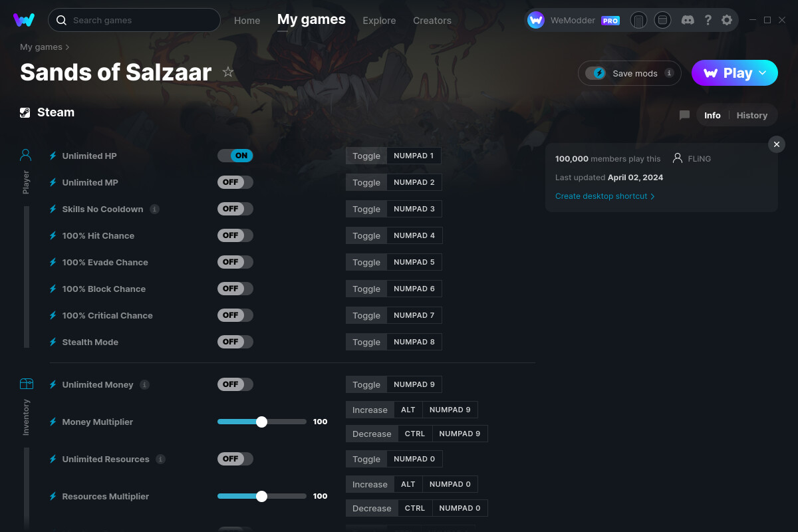
Task: Click Create desktop shortcut link
Action: [604, 196]
